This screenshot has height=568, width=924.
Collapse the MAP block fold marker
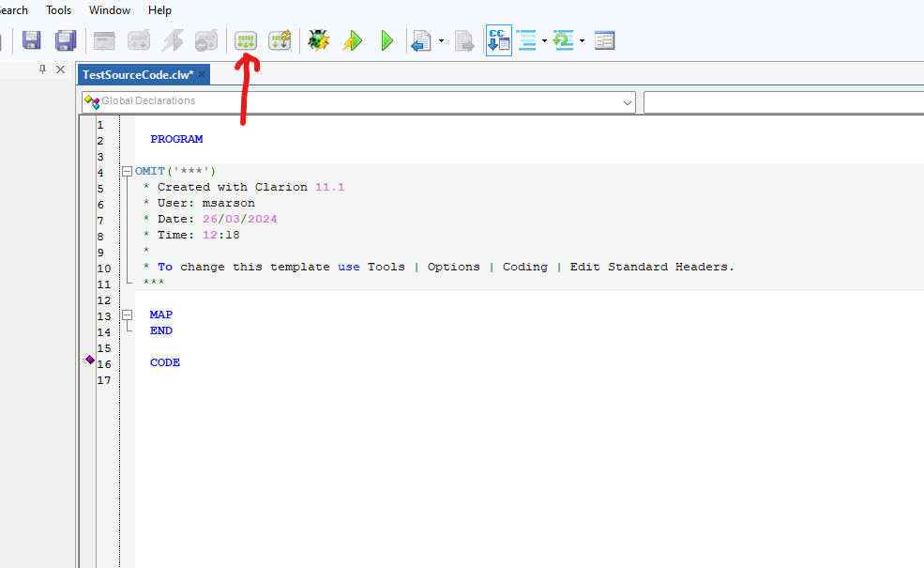coord(127,315)
